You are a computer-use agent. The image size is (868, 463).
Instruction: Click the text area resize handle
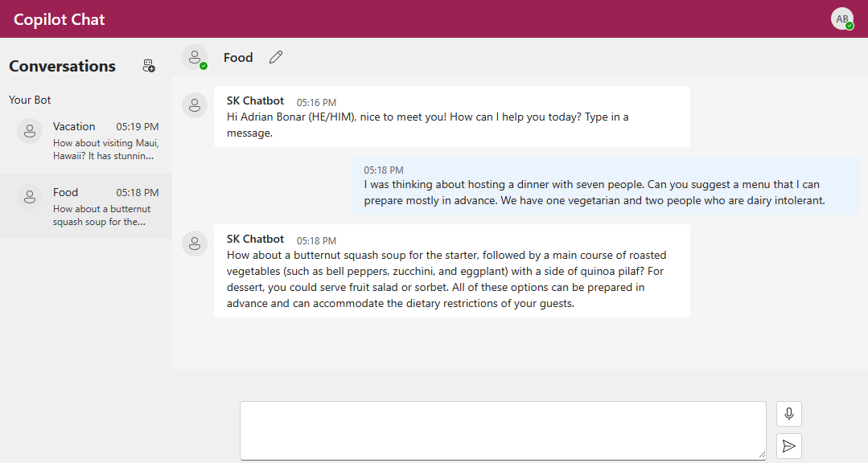click(x=762, y=455)
